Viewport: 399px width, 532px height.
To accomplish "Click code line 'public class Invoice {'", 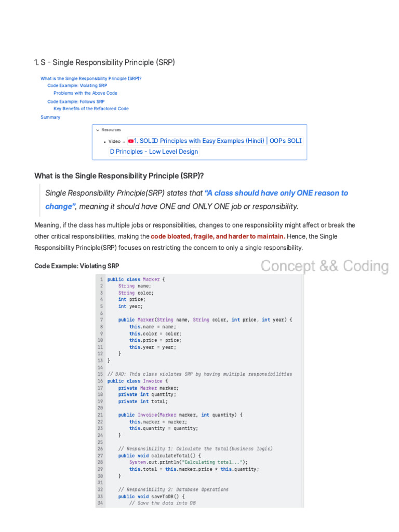I will (x=137, y=381).
